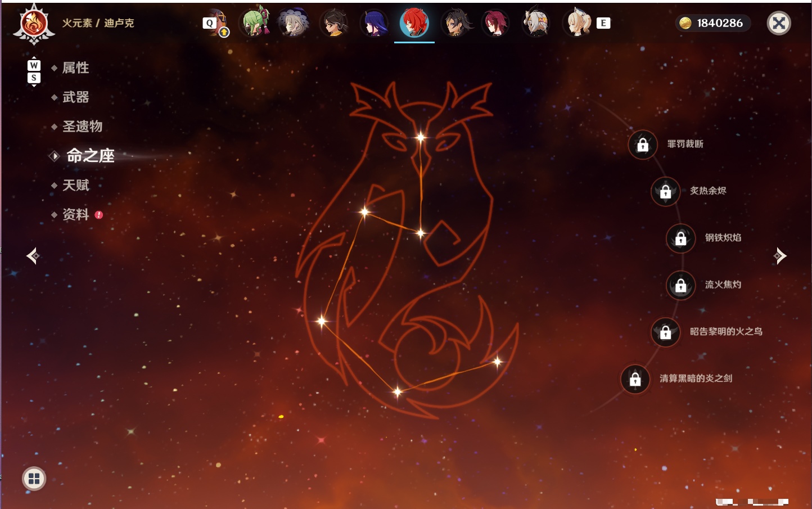
Task: Open the 资料 profile menu
Action: [75, 214]
